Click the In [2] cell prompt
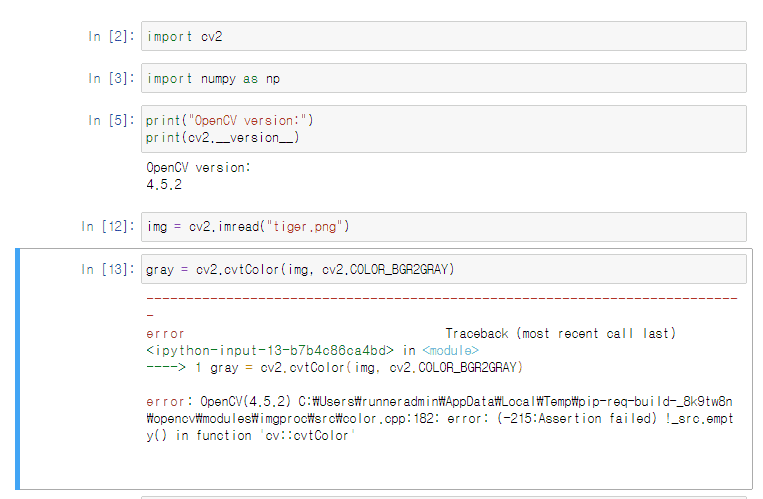The image size is (763, 499). coord(111,36)
